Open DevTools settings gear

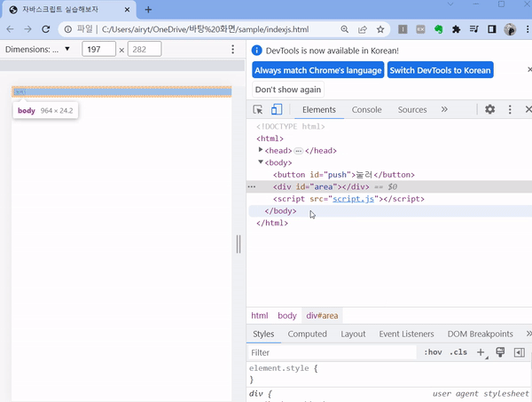coord(489,109)
